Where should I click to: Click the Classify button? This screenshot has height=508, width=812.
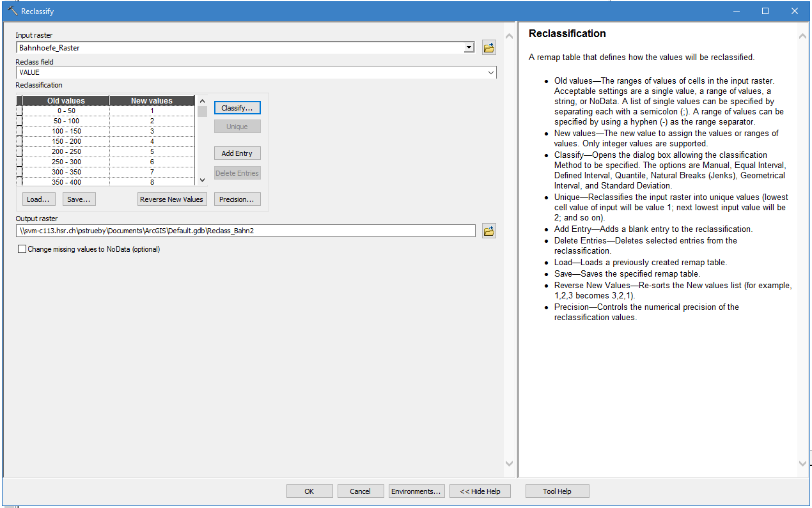(237, 108)
